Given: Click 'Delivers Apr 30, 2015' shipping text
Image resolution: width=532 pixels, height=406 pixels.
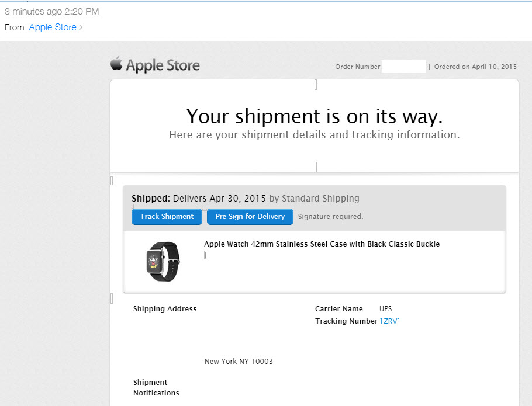Looking at the screenshot, I should (x=219, y=198).
